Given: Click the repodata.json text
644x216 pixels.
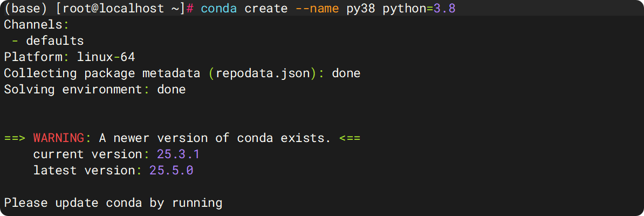Looking at the screenshot, I should [262, 73].
